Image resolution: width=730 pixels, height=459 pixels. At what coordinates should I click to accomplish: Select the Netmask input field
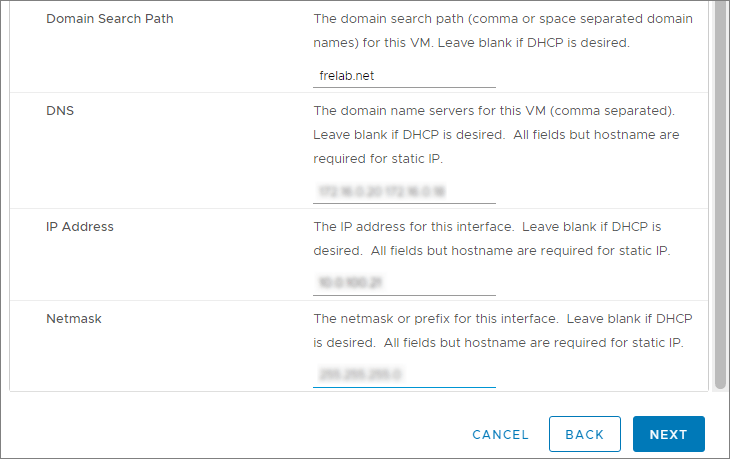[x=404, y=376]
